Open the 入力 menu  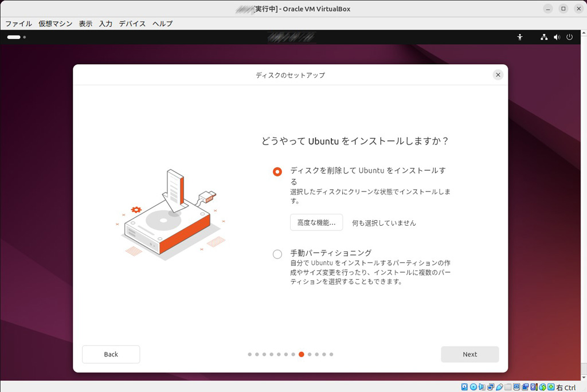point(105,23)
